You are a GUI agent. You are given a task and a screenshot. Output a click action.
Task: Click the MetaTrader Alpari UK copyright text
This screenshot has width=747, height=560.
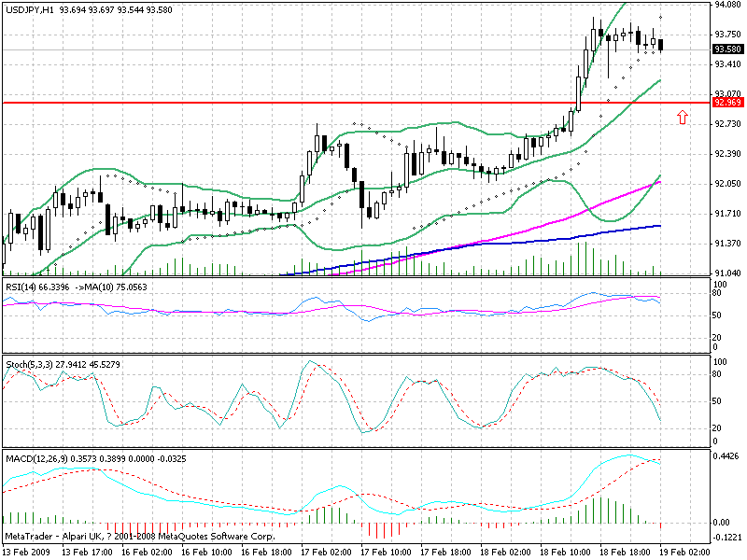point(140,536)
